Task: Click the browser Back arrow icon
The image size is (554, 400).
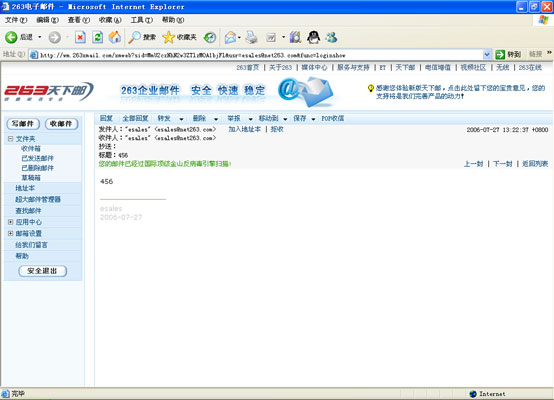Action: tap(11, 37)
